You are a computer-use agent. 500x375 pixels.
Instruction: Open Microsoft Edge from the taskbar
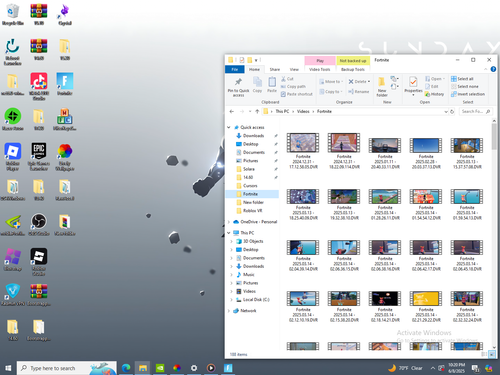coord(126,368)
